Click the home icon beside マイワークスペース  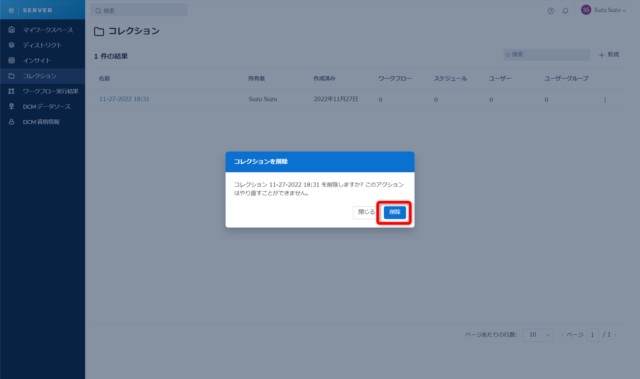pyautogui.click(x=11, y=29)
